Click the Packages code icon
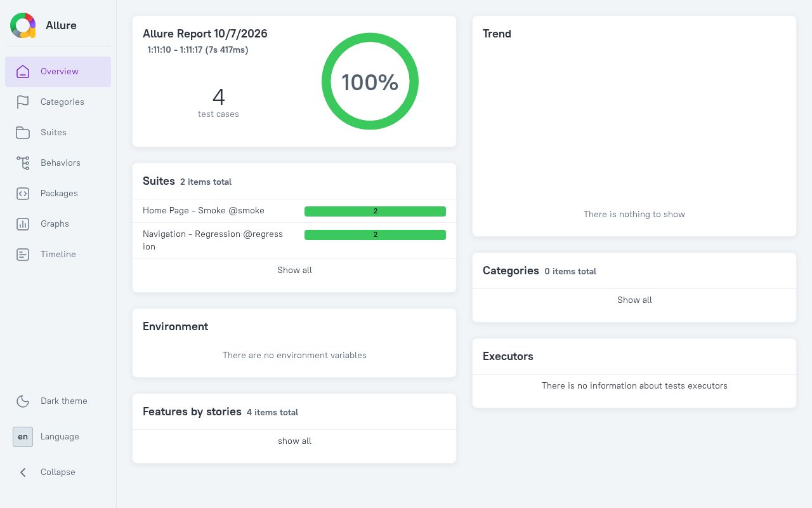 pos(23,194)
